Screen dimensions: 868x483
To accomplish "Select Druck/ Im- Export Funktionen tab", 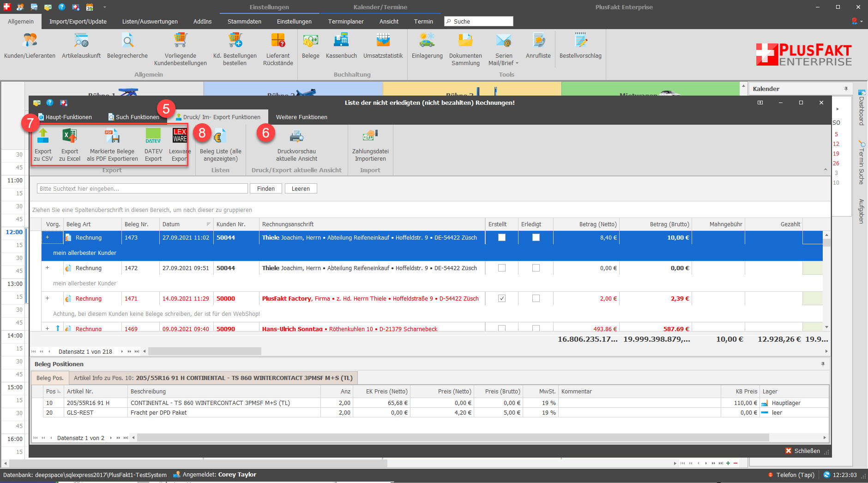I will point(218,117).
